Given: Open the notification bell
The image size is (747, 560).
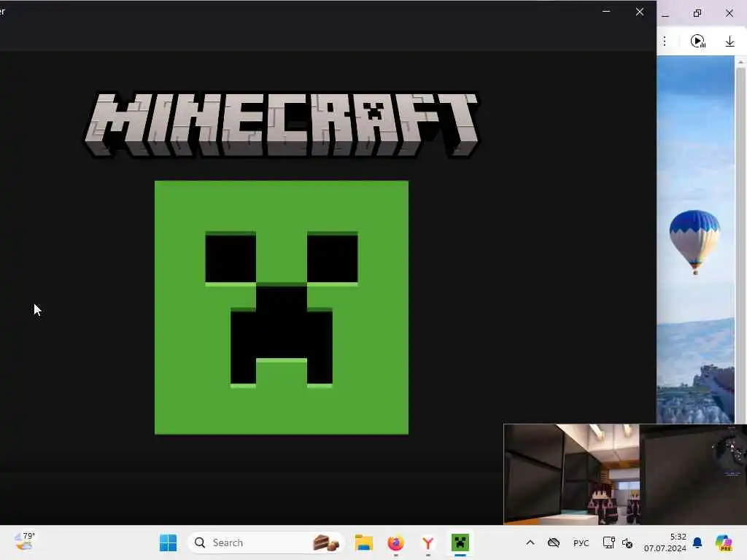Looking at the screenshot, I should [x=697, y=542].
